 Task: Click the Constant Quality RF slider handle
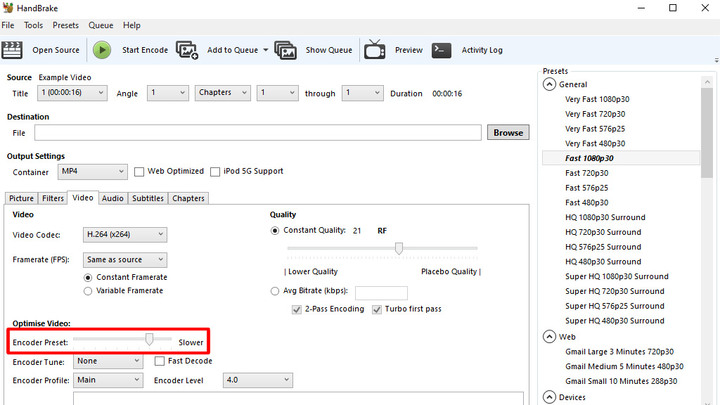click(399, 248)
